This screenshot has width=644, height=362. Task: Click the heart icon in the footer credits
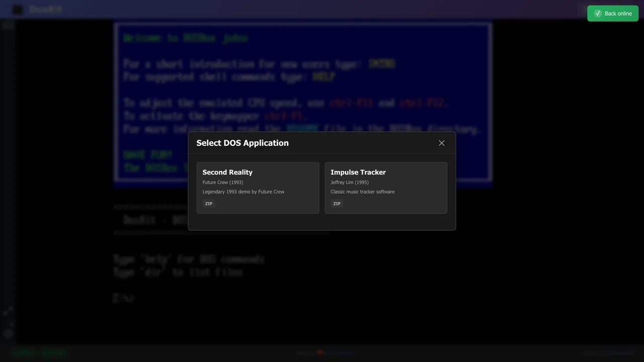tap(320, 352)
